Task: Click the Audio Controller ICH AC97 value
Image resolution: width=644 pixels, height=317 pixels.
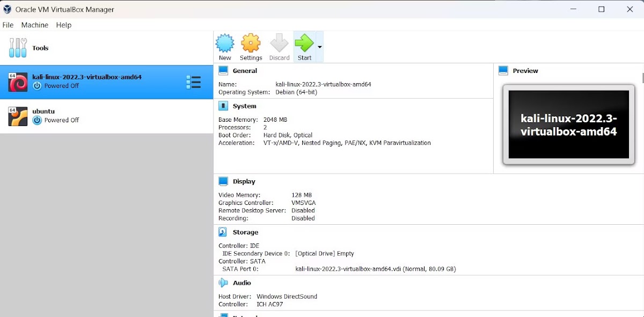Action: (269, 304)
